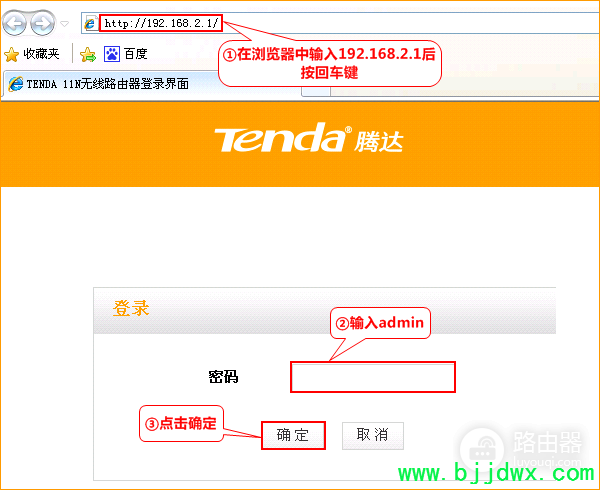Click the 取消 button
Image resolution: width=600 pixels, height=490 pixels.
tap(373, 435)
